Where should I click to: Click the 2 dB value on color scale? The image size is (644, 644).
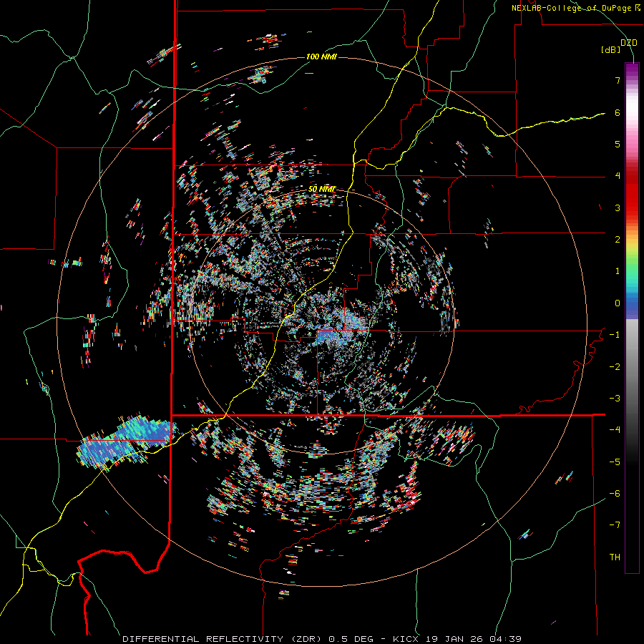click(618, 240)
